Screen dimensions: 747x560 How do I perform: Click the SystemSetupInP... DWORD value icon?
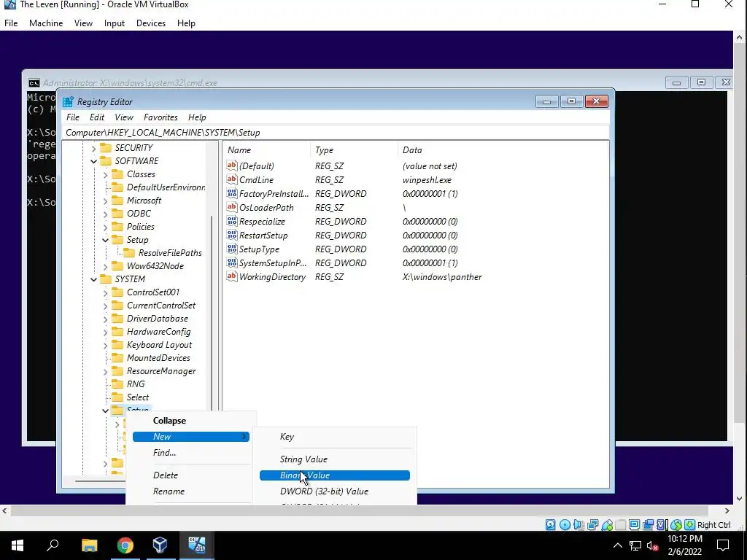coord(231,262)
